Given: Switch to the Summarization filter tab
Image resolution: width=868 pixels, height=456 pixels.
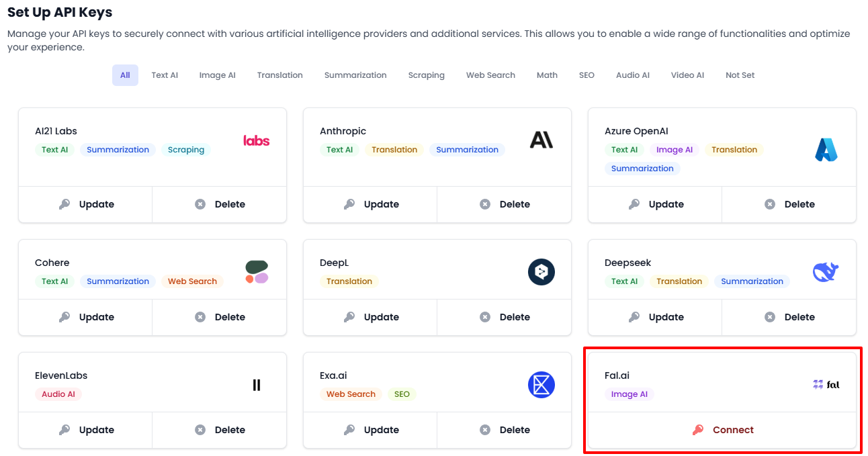Looking at the screenshot, I should tap(355, 75).
